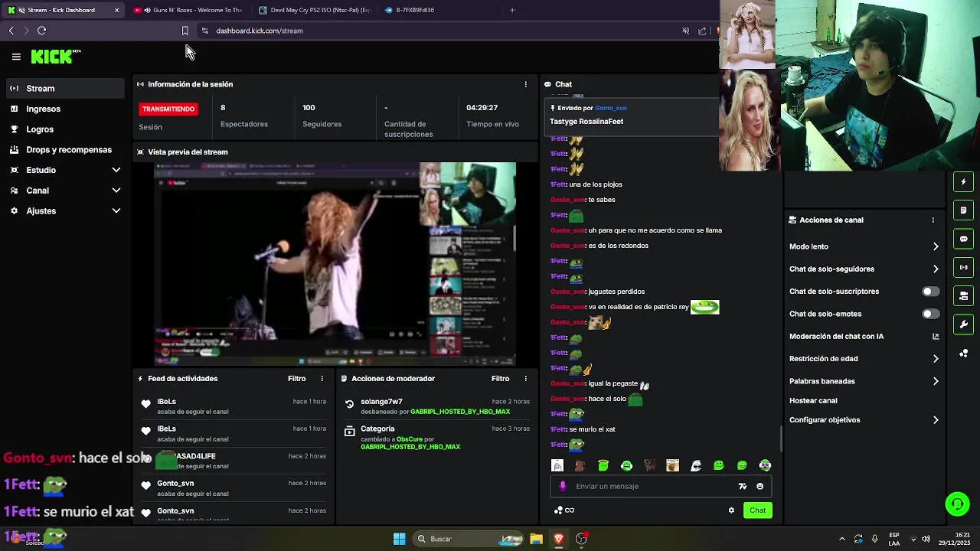Open the hamburger menu beside Kick logo
Viewport: 980px width, 551px height.
click(x=16, y=57)
